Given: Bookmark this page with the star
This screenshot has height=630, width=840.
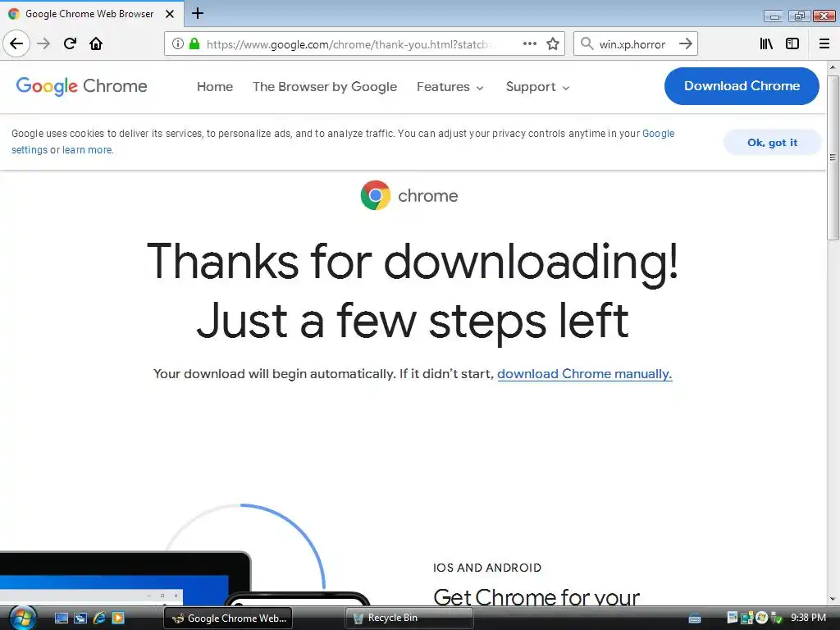Looking at the screenshot, I should [x=553, y=43].
